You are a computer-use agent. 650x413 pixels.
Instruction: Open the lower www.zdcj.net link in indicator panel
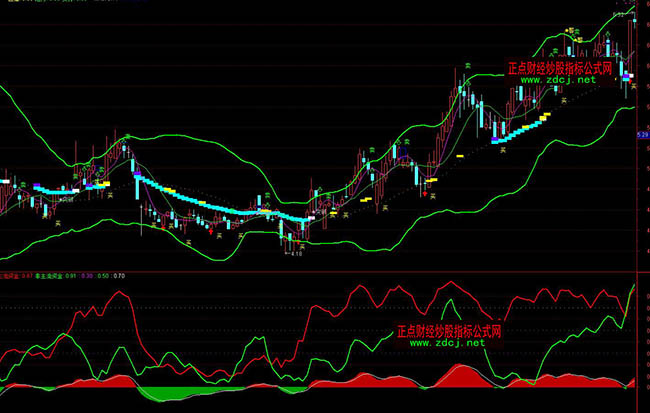point(446,343)
